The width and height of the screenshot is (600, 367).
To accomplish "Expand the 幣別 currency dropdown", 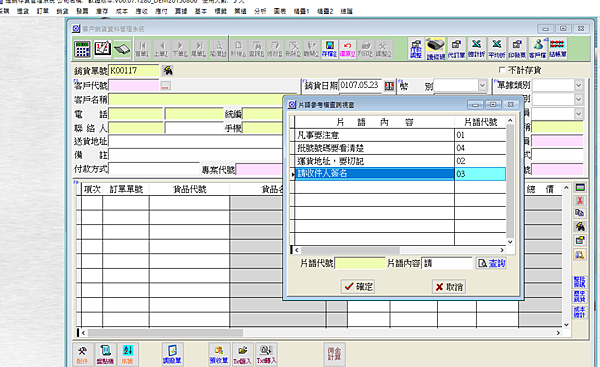I will point(482,85).
